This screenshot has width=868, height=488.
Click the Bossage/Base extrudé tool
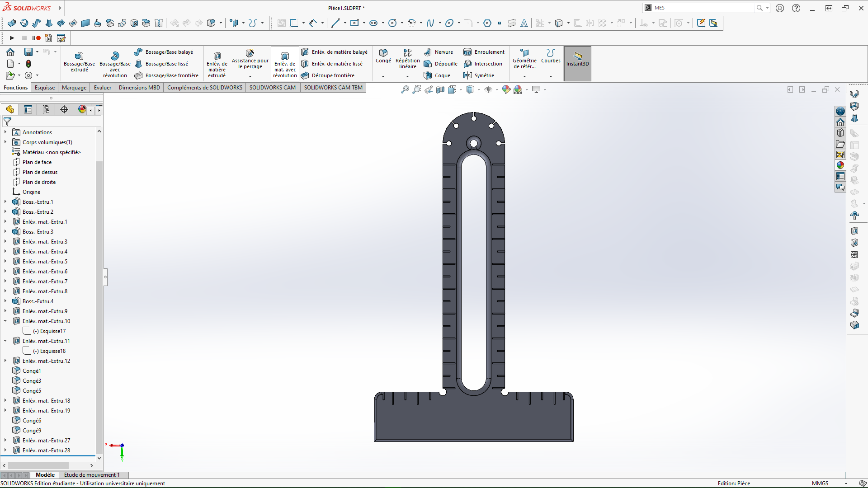79,62
